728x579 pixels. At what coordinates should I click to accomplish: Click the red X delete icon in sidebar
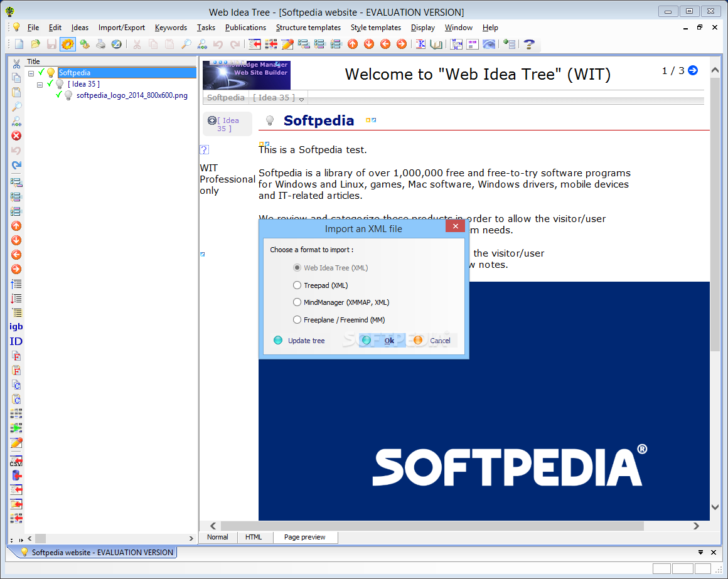click(x=16, y=136)
